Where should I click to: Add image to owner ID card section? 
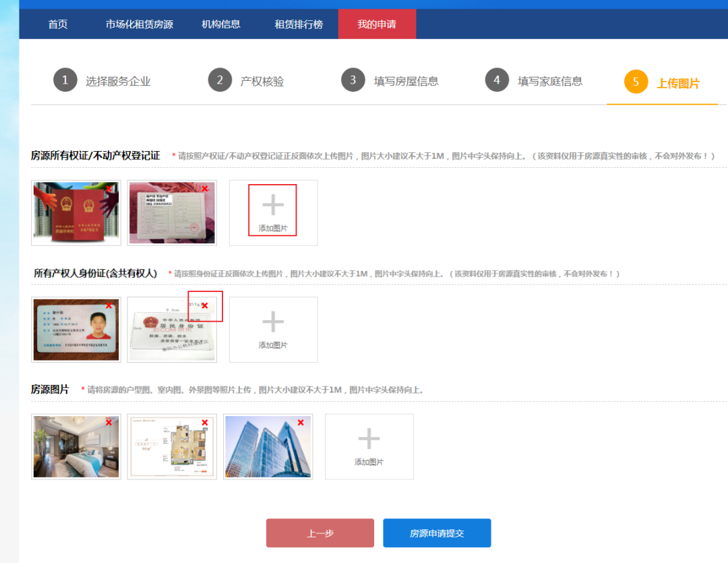[273, 329]
